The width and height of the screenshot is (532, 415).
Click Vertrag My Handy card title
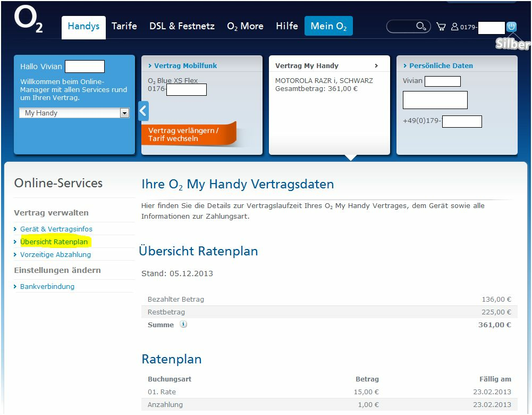pyautogui.click(x=307, y=65)
